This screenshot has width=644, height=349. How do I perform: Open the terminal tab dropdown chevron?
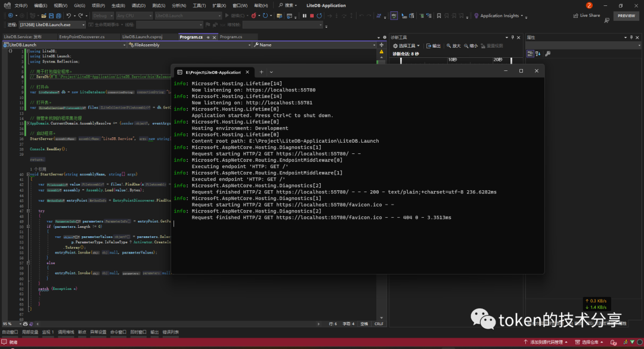click(x=271, y=72)
